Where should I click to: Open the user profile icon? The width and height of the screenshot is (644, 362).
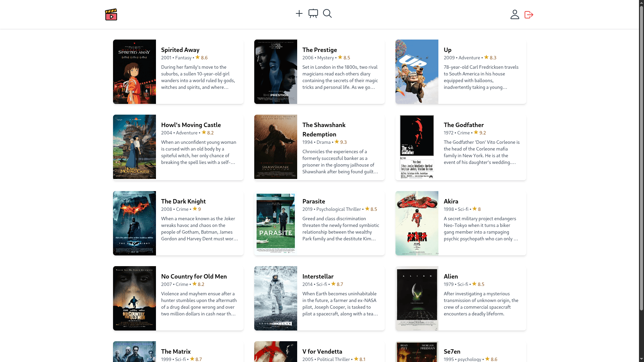(x=515, y=14)
